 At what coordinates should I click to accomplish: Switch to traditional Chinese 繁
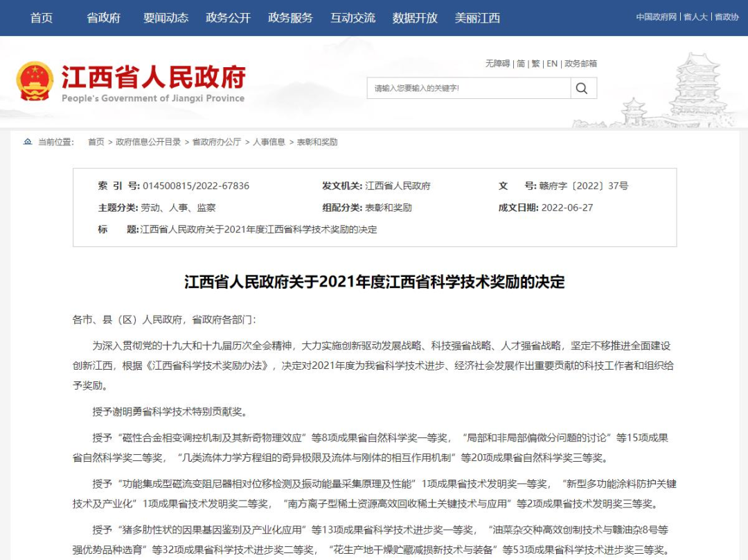click(x=535, y=64)
